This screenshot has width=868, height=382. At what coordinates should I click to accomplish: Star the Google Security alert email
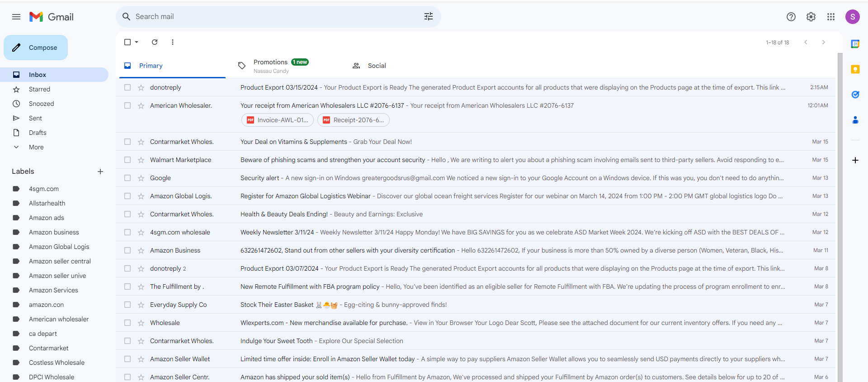point(141,178)
